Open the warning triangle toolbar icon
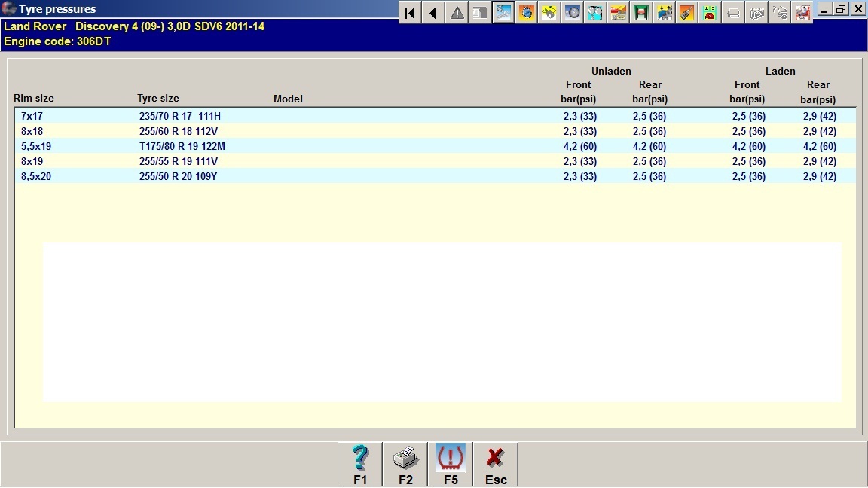This screenshot has height=488, width=868. (457, 12)
